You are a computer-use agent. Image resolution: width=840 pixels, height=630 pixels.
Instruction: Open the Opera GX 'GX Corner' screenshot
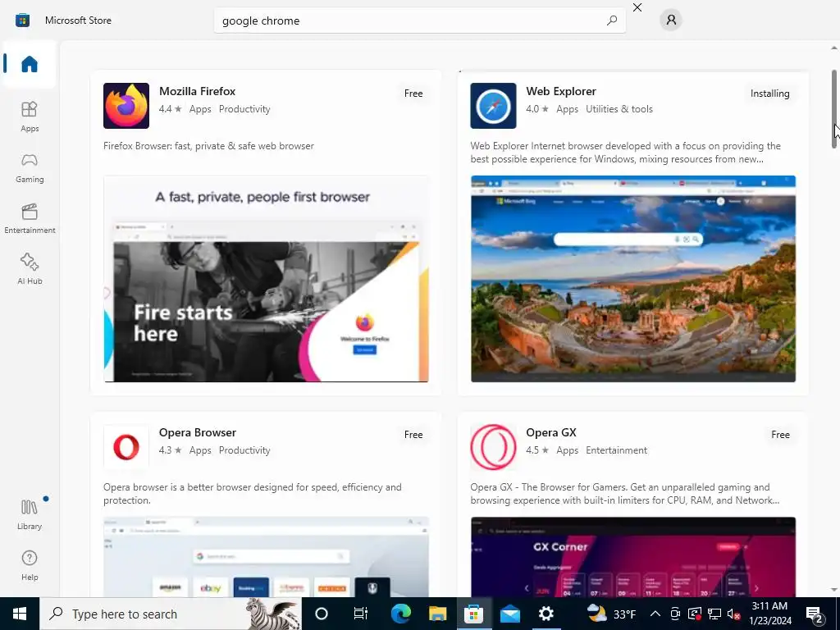click(633, 557)
